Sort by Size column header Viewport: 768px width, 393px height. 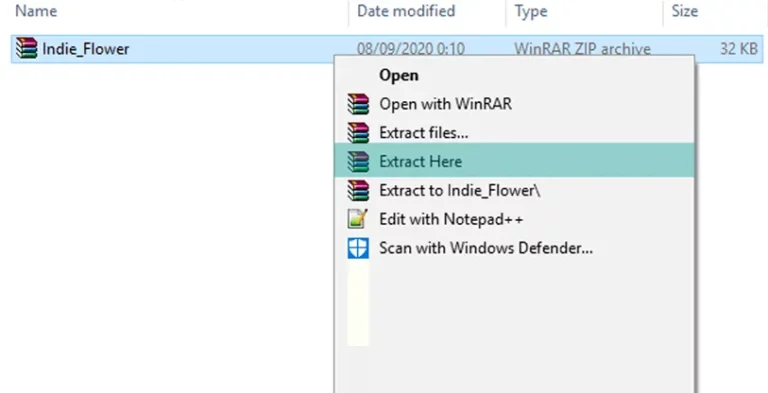(x=685, y=11)
